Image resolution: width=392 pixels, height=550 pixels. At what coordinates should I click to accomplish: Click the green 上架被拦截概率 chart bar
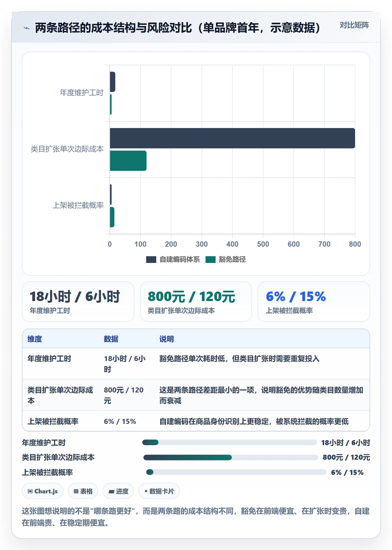(112, 217)
